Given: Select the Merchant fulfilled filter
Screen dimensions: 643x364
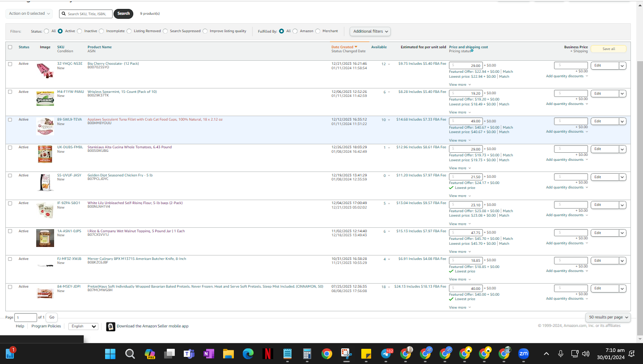Looking at the screenshot, I should (x=318, y=31).
